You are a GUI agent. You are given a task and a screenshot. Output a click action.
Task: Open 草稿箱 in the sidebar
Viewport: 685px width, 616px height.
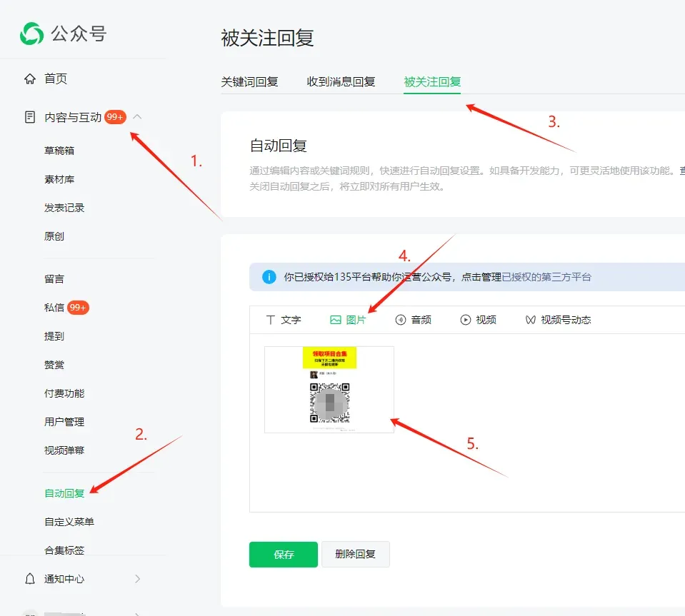click(59, 151)
